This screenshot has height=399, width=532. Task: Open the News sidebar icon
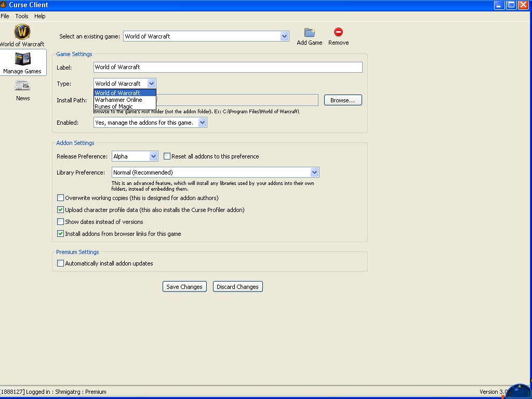[x=22, y=86]
